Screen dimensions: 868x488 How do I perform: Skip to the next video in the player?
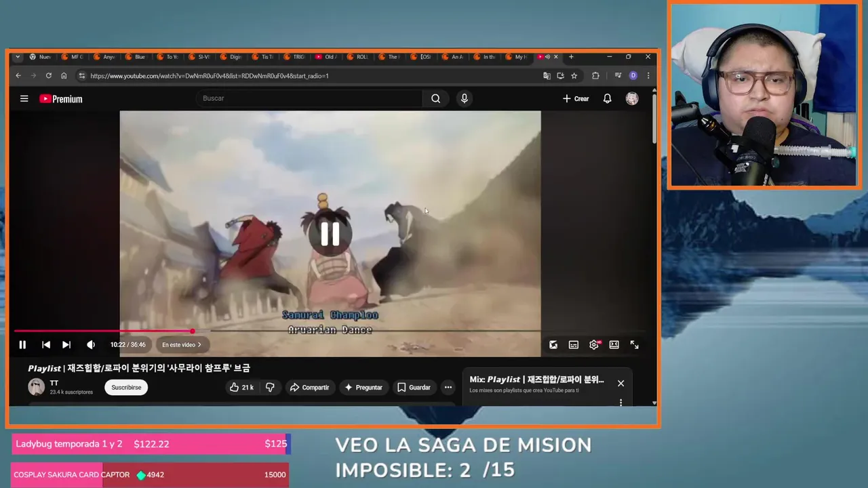66,345
